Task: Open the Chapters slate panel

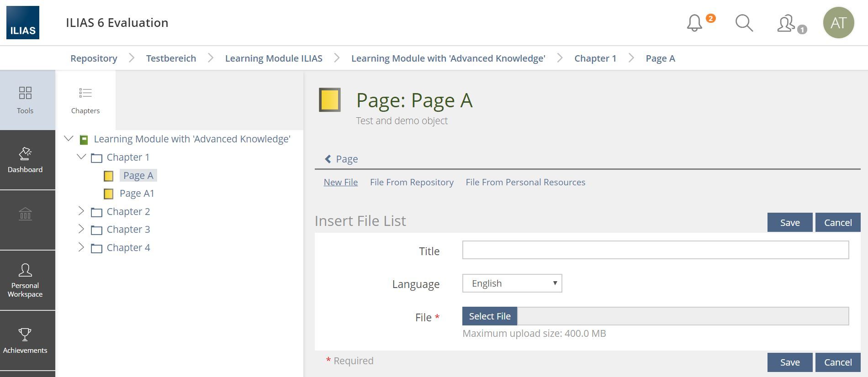Action: [85, 100]
